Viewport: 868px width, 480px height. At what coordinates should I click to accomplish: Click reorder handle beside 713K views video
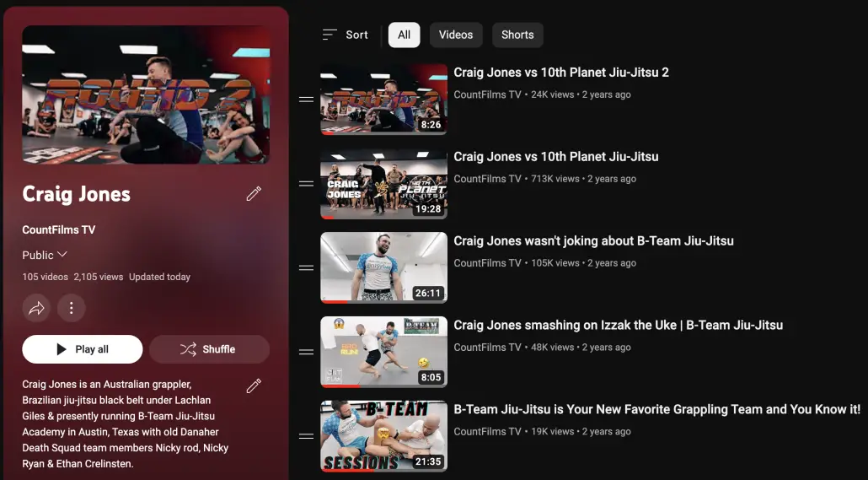(306, 183)
